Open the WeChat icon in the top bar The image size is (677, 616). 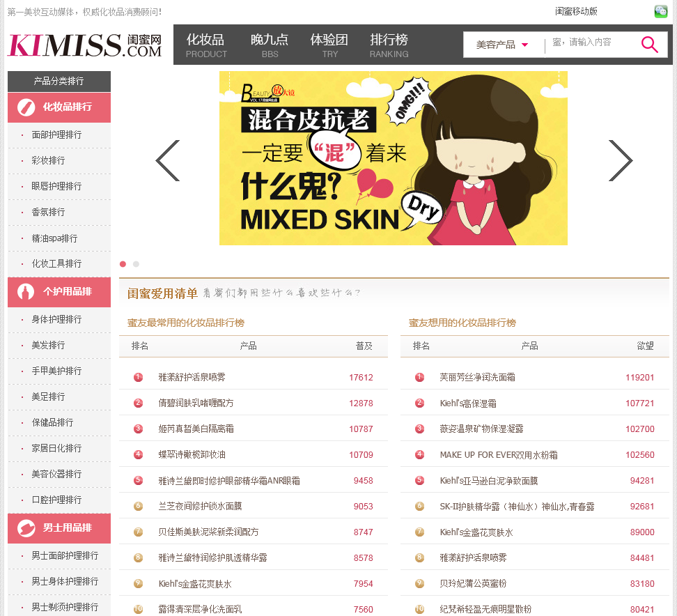tap(660, 12)
